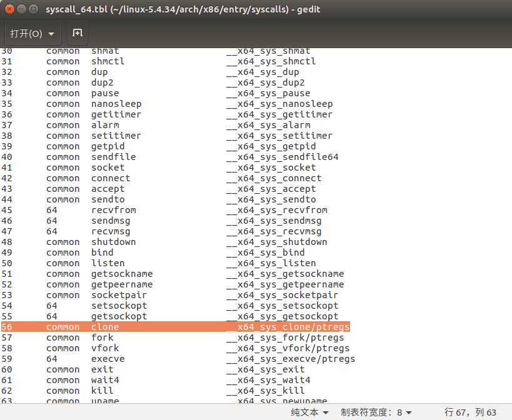Click the word sendto on line 44
512x420 pixels.
pyautogui.click(x=108, y=199)
